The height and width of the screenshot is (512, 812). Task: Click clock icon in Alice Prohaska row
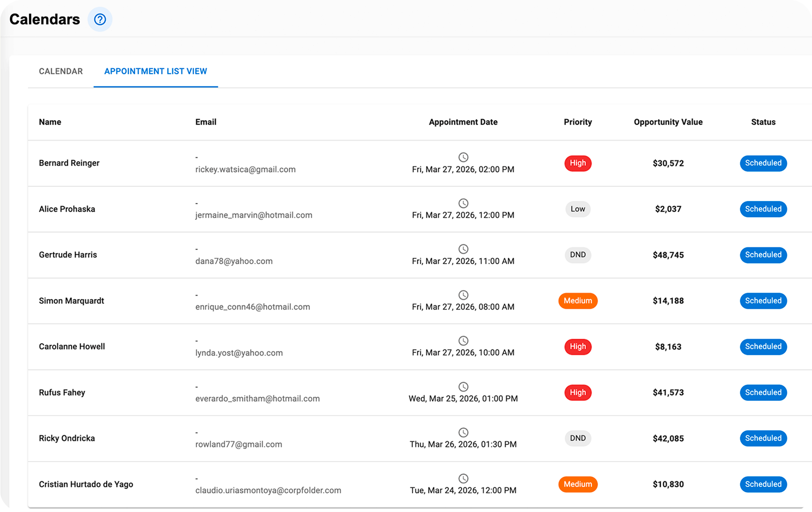pos(463,203)
